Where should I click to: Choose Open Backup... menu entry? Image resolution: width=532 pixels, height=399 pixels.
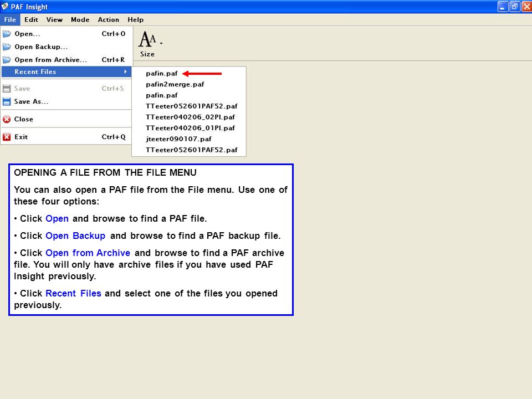(66, 47)
